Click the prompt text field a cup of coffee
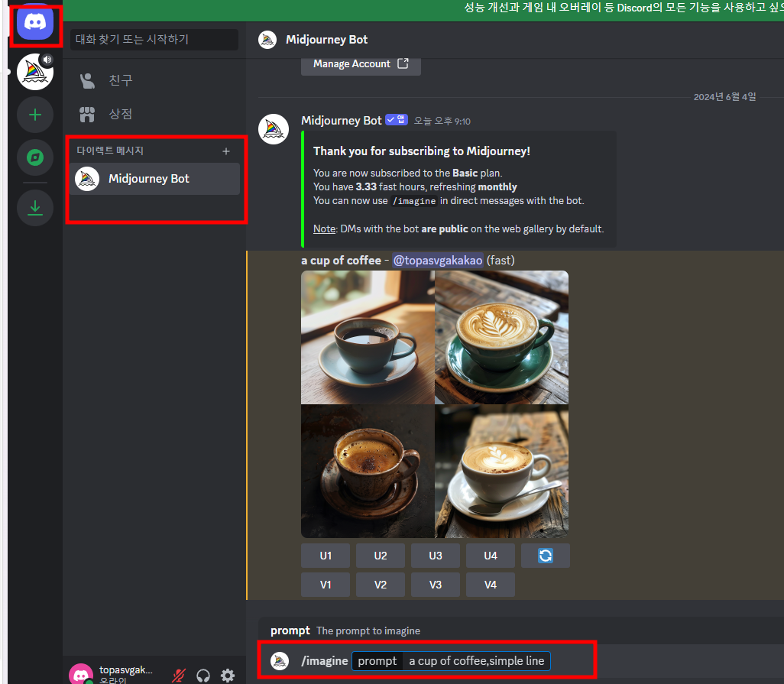 (476, 661)
